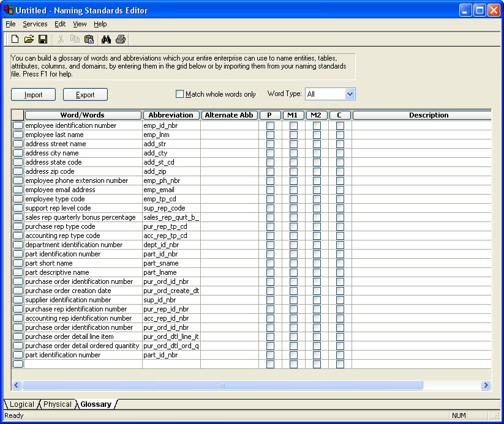
Task: Check the P checkbox for employee last name
Action: point(269,135)
